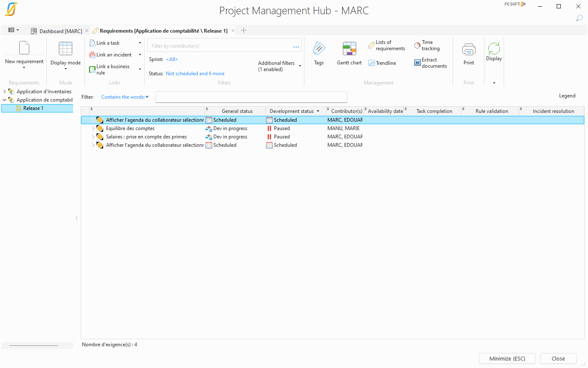Click the Dashboard tab's icon
The height and width of the screenshot is (368, 588).
tap(34, 31)
